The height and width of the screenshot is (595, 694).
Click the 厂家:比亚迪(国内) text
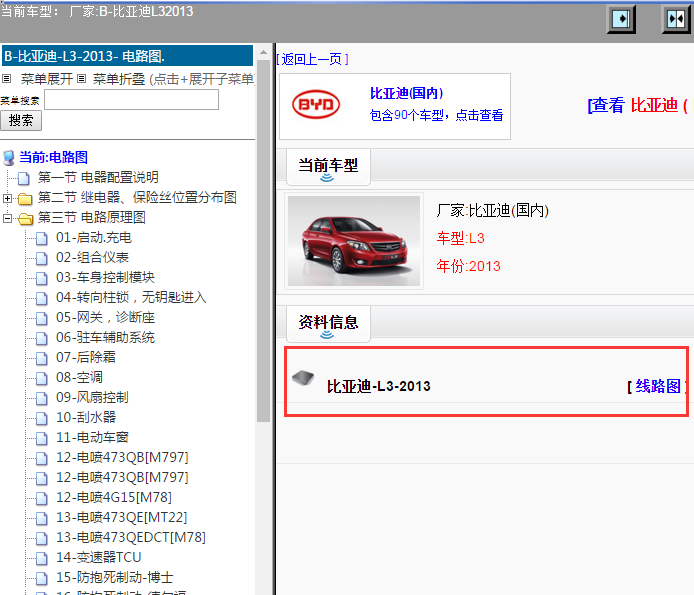tap(493, 211)
